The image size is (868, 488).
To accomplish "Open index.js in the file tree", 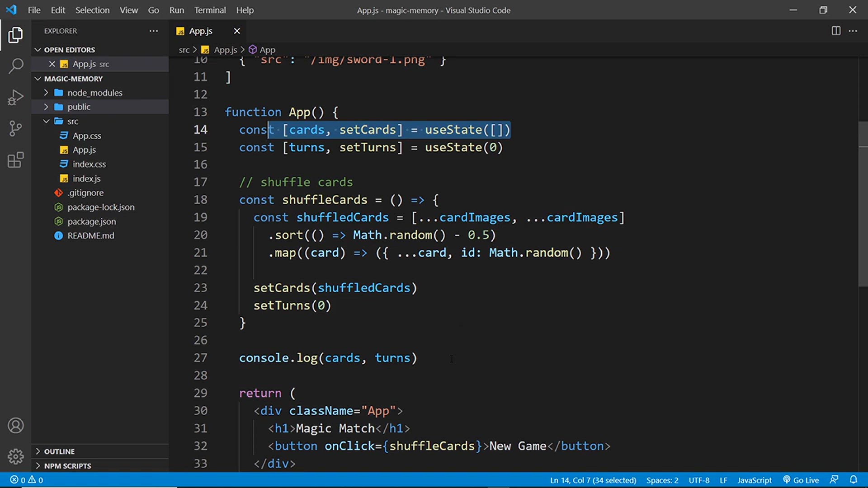I will tap(86, 178).
